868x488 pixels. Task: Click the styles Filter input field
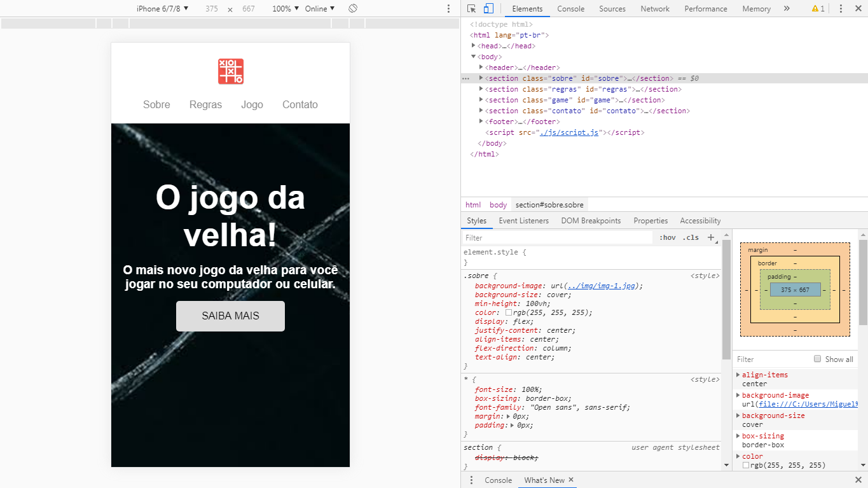558,237
